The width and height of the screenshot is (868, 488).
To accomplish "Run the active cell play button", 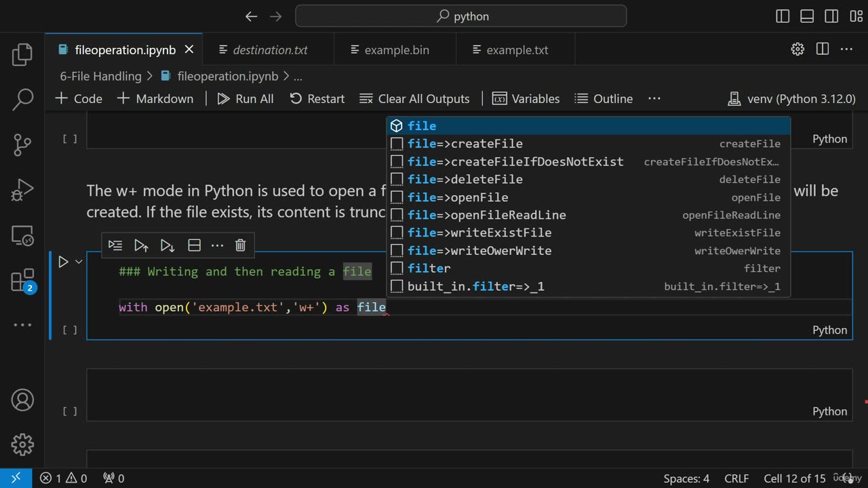I will click(63, 262).
